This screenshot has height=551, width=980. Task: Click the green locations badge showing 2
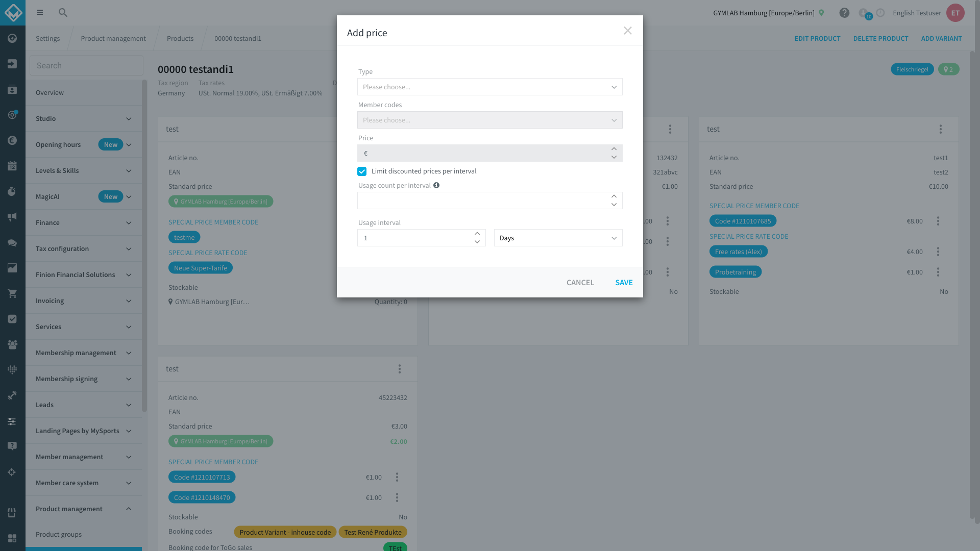point(948,69)
